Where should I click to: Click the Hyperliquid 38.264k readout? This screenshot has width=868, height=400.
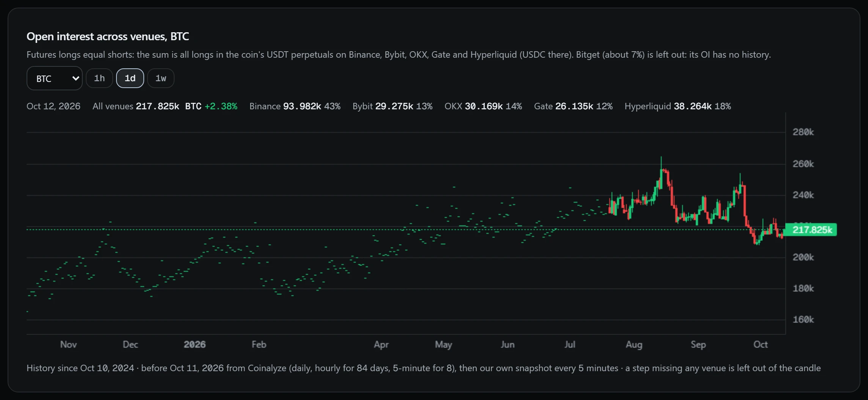678,106
